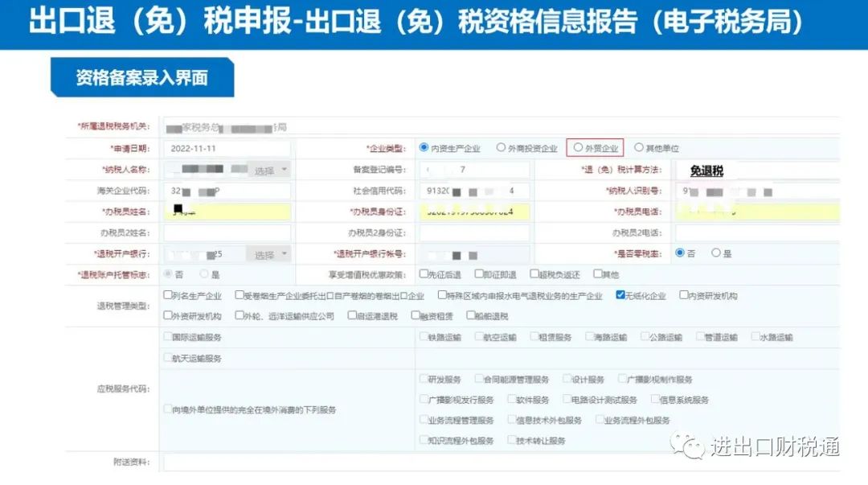Check the 设计服务 checkbox

point(567,379)
